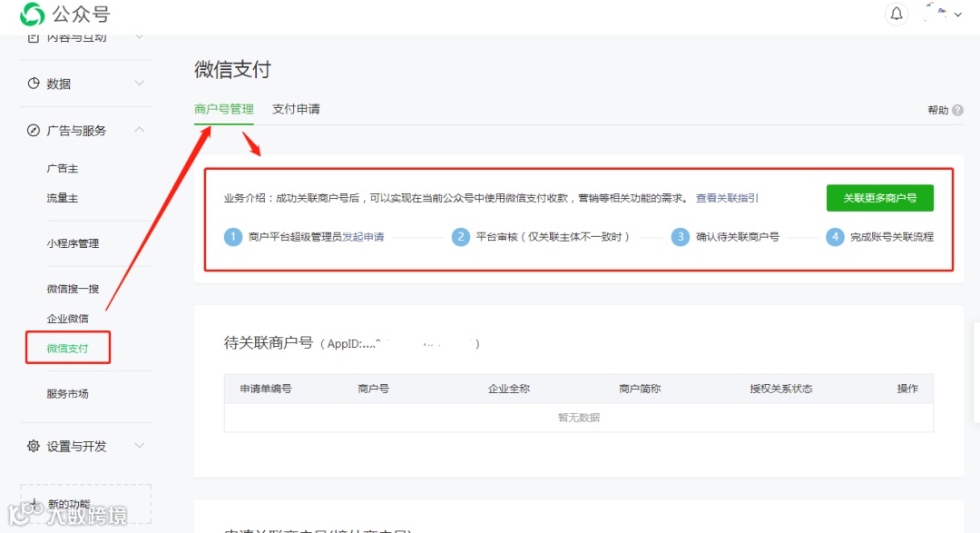980x533 pixels.
Task: Open the 帮助 link
Action: coord(937,110)
